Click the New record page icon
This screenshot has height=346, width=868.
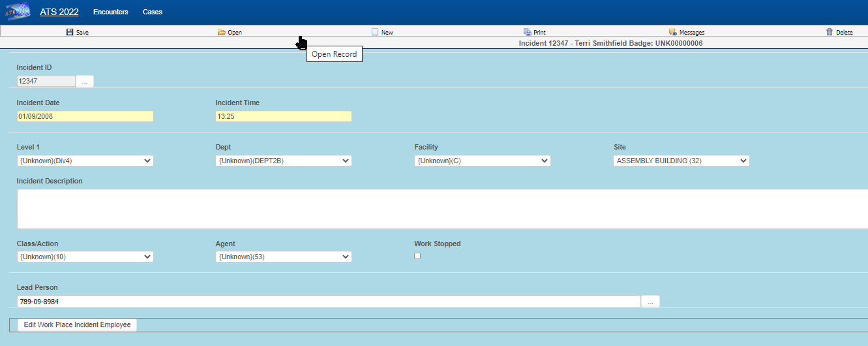[x=375, y=32]
